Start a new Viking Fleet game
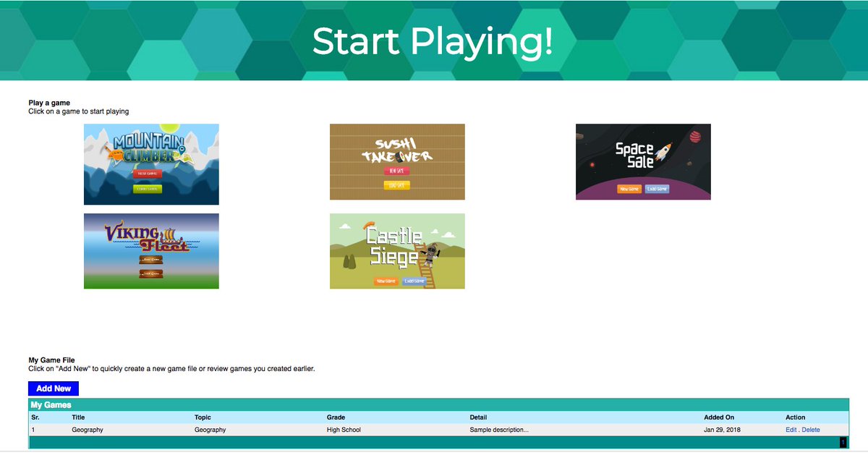 pyautogui.click(x=151, y=260)
